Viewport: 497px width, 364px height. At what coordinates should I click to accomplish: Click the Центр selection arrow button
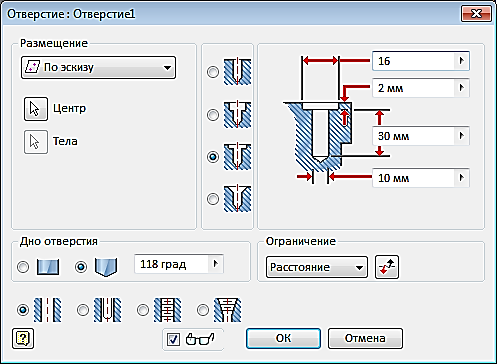click(36, 109)
